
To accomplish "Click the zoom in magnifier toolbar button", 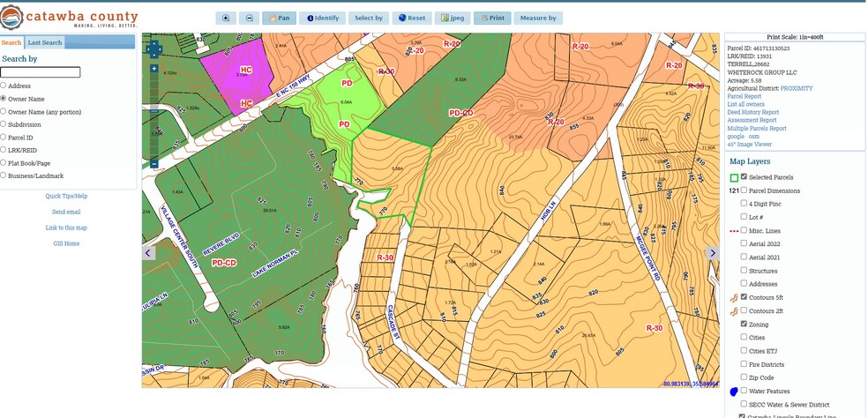I will pyautogui.click(x=227, y=18).
